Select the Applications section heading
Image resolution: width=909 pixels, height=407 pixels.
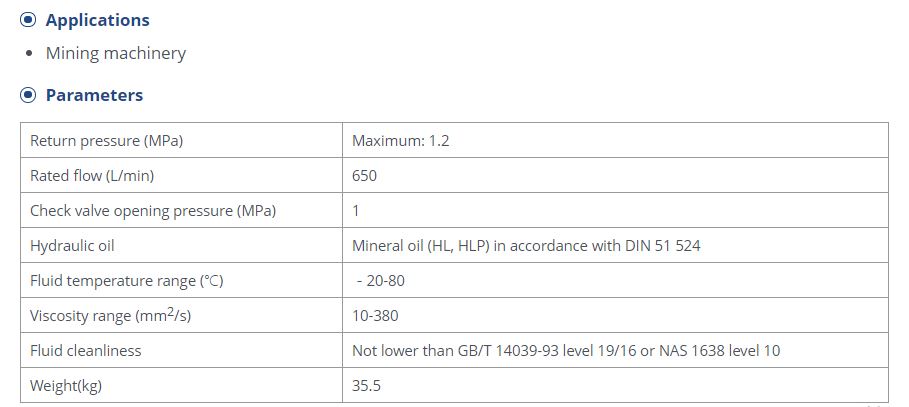[97, 20]
